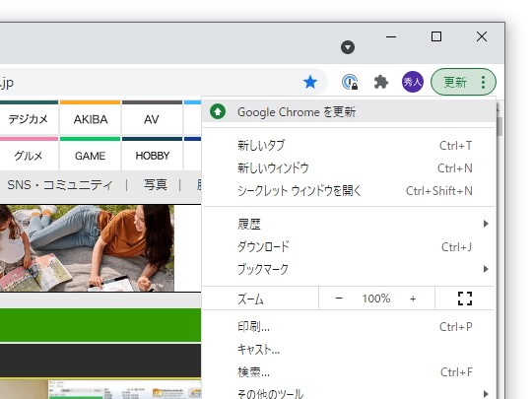Maximize the Chrome window
Viewport: 532px width, 399px height.
[x=436, y=36]
